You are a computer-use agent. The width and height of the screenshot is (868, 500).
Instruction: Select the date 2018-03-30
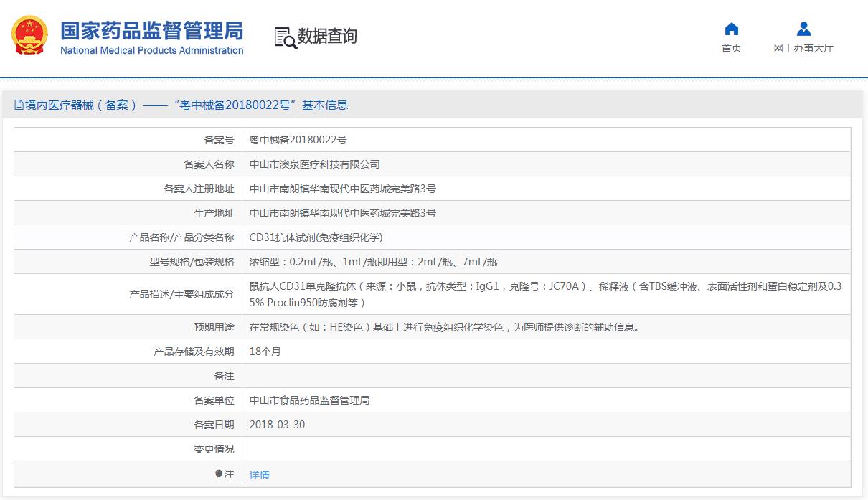click(x=277, y=425)
